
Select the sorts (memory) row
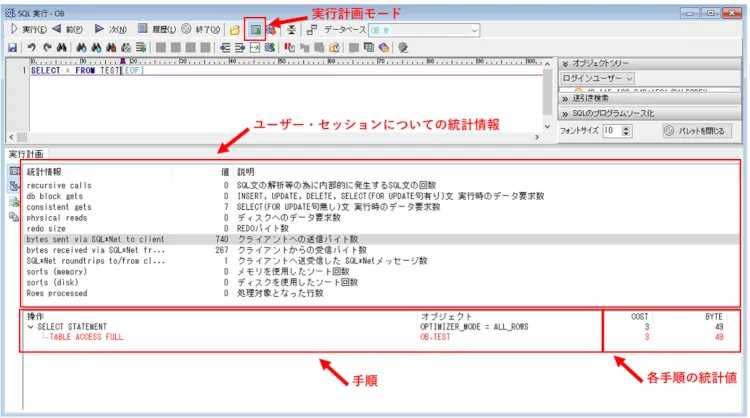381,272
